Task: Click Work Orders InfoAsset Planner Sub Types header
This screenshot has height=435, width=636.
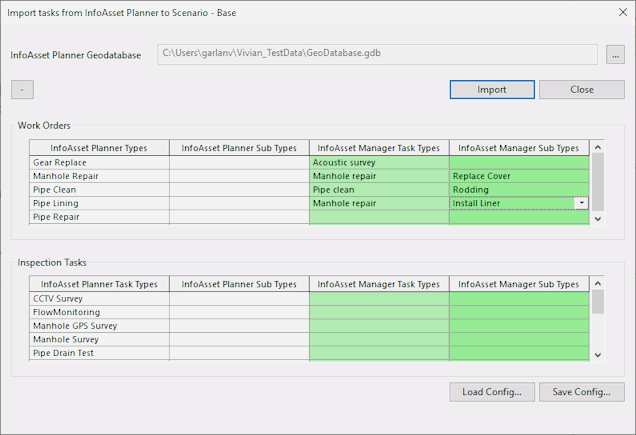Action: point(239,148)
